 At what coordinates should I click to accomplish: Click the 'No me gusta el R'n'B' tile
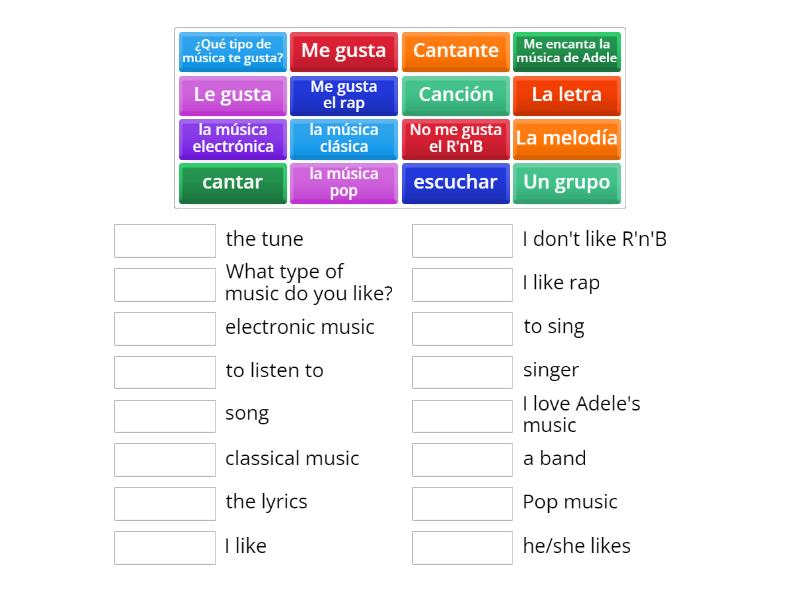[455, 139]
